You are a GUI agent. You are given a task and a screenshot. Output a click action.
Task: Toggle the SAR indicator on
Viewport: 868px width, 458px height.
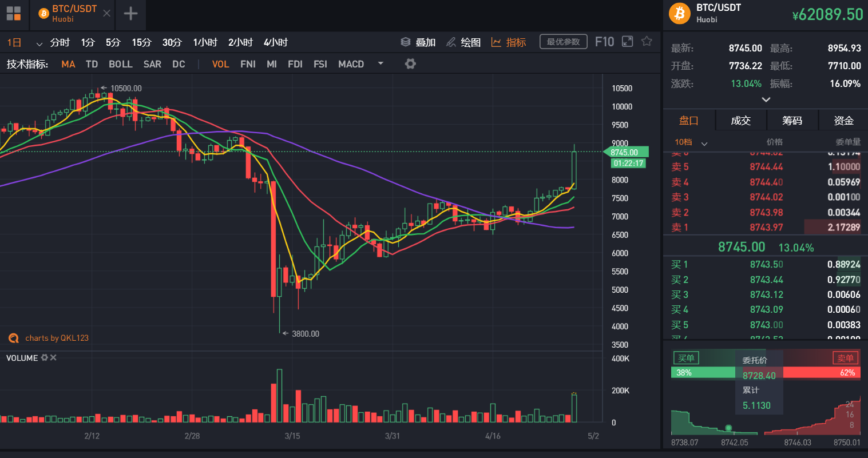152,64
